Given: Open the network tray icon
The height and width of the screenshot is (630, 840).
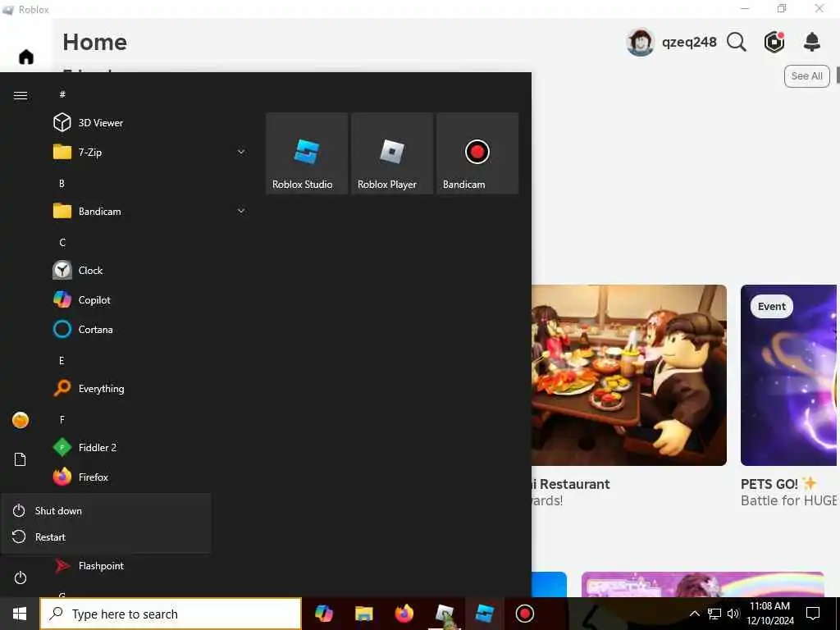Looking at the screenshot, I should 714,614.
